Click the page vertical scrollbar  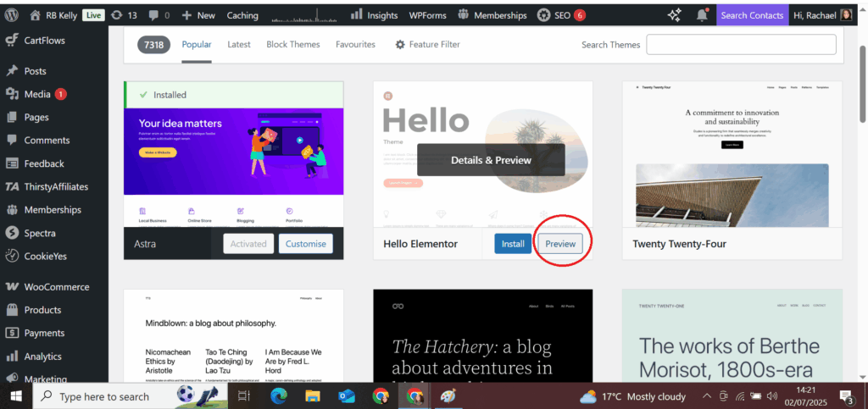click(x=862, y=83)
